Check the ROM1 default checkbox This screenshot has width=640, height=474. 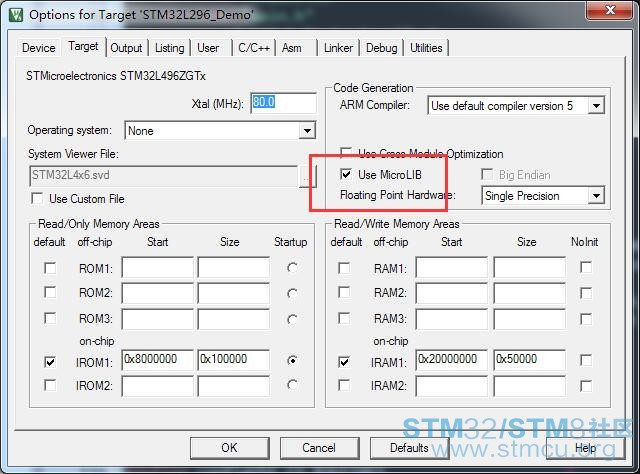click(x=50, y=268)
